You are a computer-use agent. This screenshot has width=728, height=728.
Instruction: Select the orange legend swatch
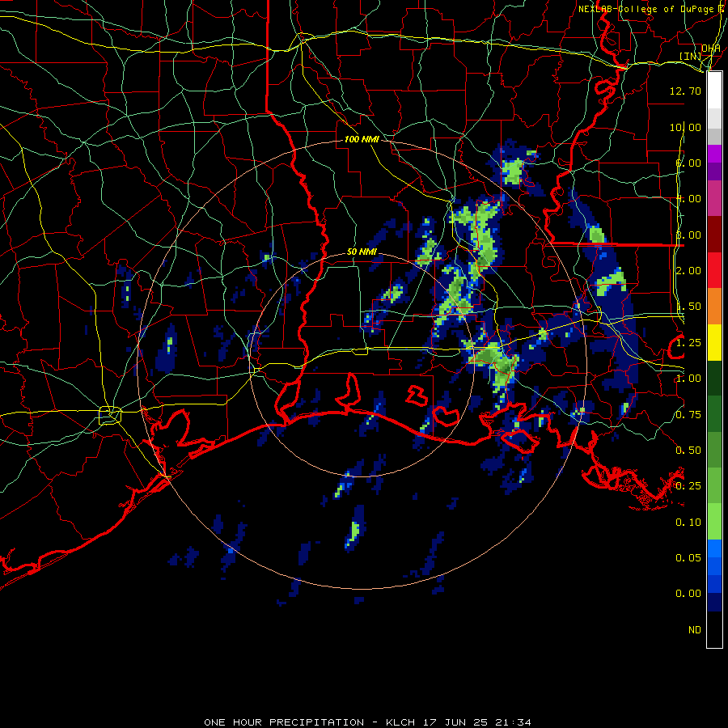tap(714, 306)
